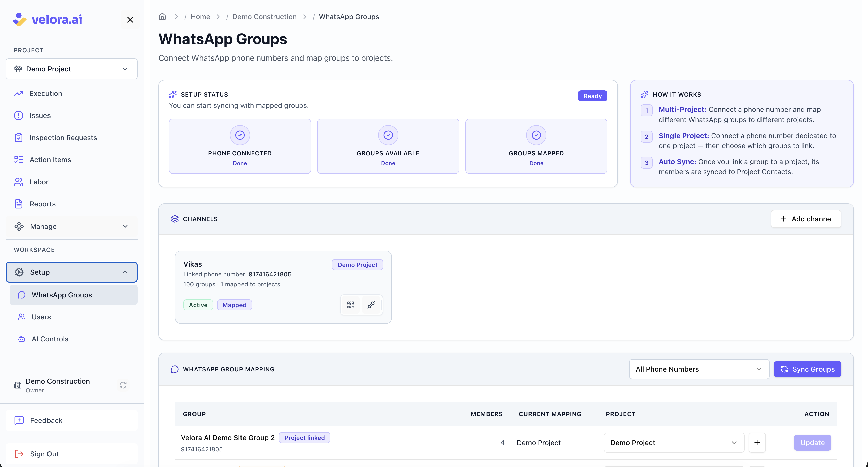Click the WhatsApp Group Mapping chat icon
Image resolution: width=868 pixels, height=467 pixels.
pos(175,369)
